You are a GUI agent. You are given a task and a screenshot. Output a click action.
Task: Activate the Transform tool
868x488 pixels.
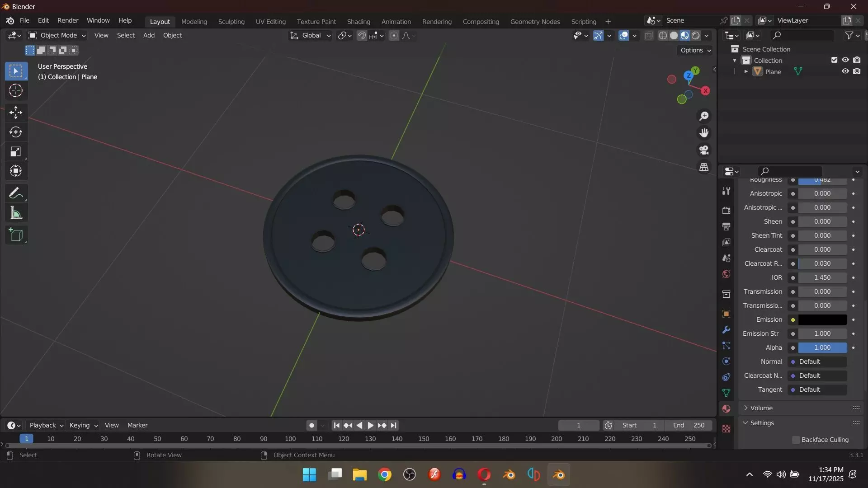16,171
